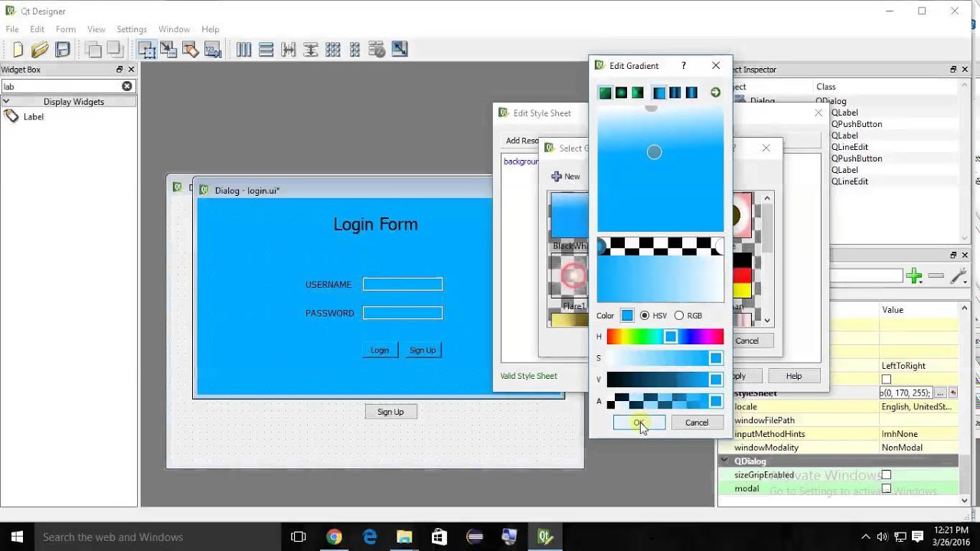Open Task View on the taskbar
Image resolution: width=980 pixels, height=551 pixels.
299,536
